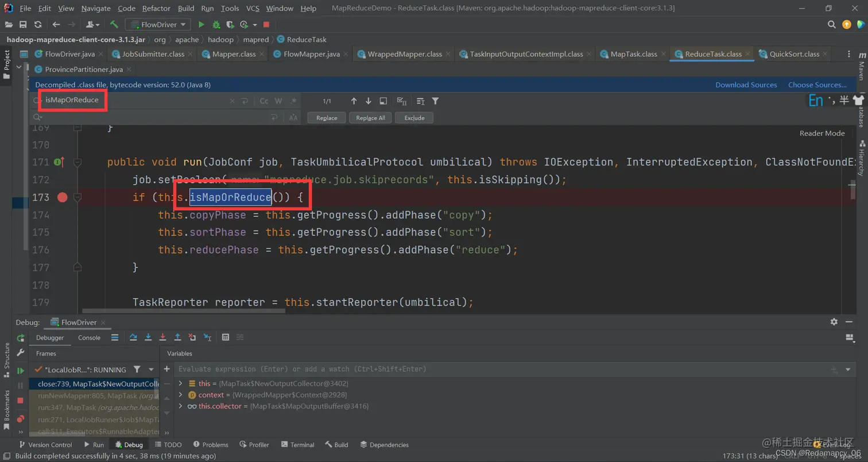
Task: Open the Terminal tool window tab
Action: 297,445
